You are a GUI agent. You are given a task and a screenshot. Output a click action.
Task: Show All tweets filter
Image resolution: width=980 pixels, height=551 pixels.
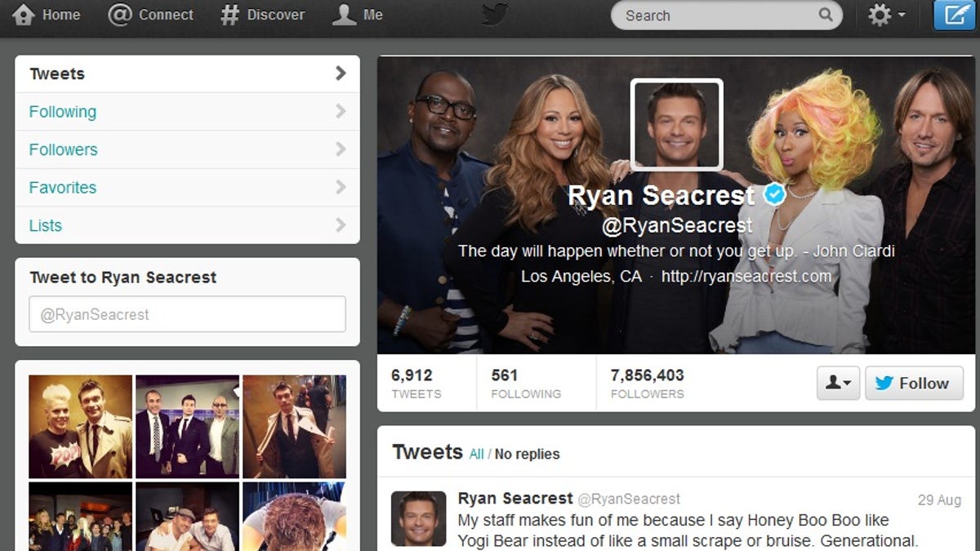(x=476, y=454)
